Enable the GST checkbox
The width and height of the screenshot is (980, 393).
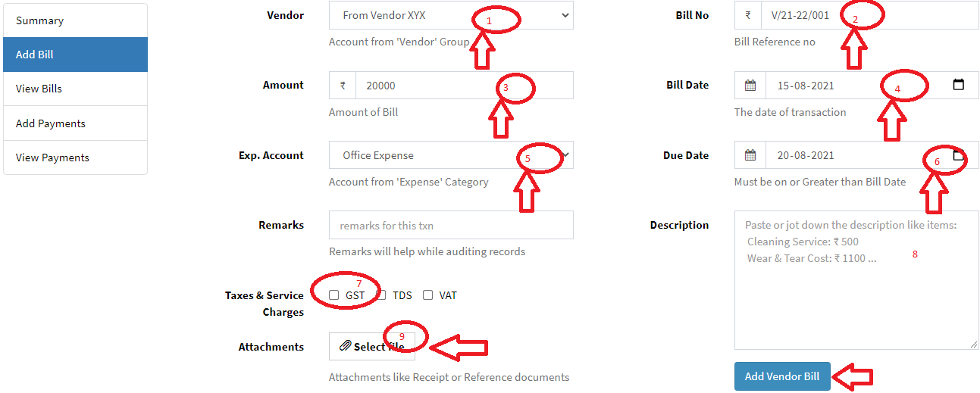[334, 295]
